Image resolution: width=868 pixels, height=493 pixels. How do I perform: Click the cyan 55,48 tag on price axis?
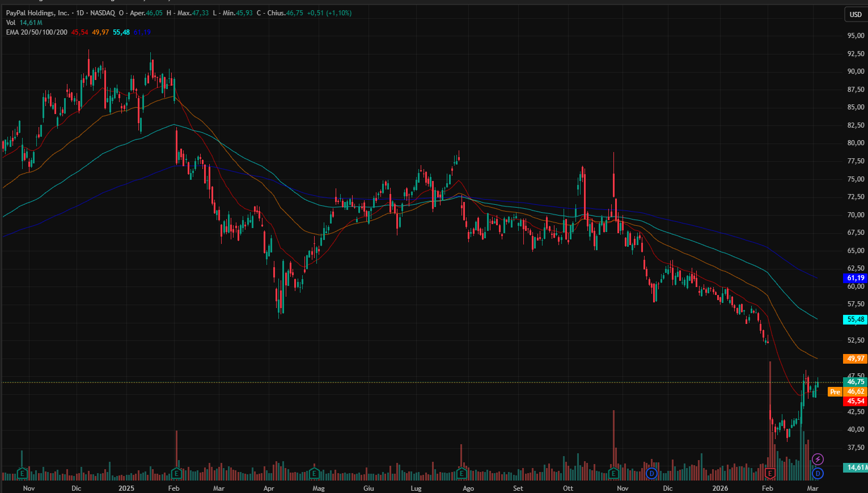(x=856, y=319)
